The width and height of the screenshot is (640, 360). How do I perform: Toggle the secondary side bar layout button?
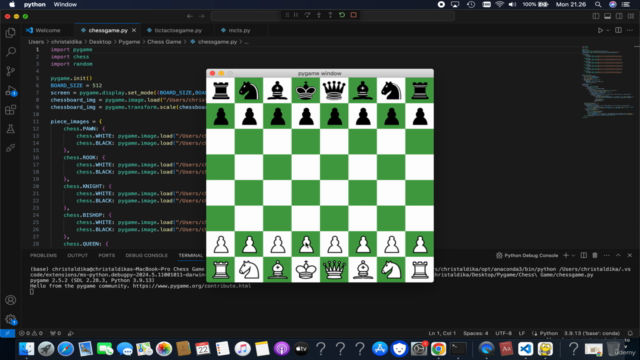click(x=619, y=16)
